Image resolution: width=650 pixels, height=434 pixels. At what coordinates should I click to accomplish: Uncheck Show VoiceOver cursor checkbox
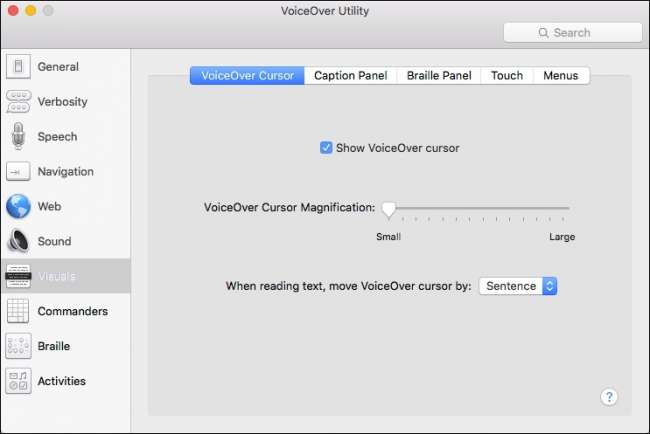(326, 148)
